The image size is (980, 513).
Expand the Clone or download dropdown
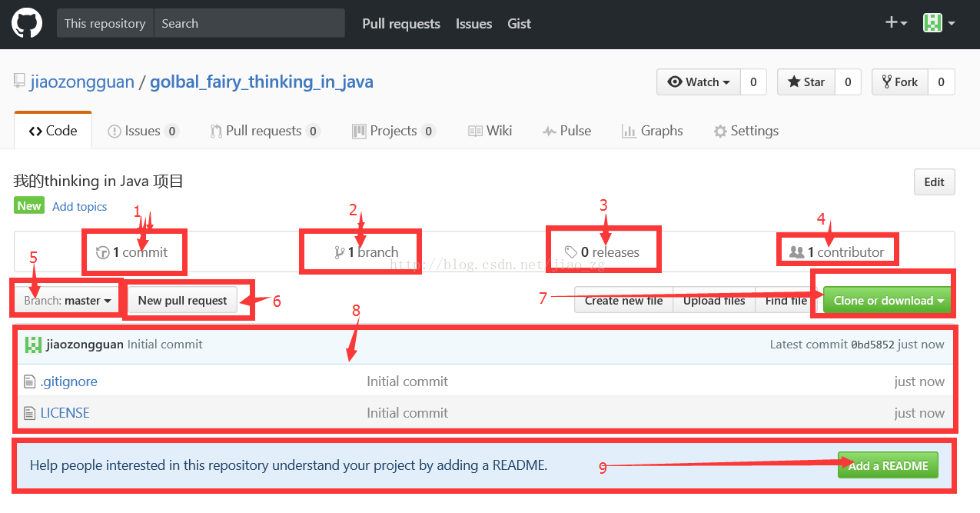point(888,300)
